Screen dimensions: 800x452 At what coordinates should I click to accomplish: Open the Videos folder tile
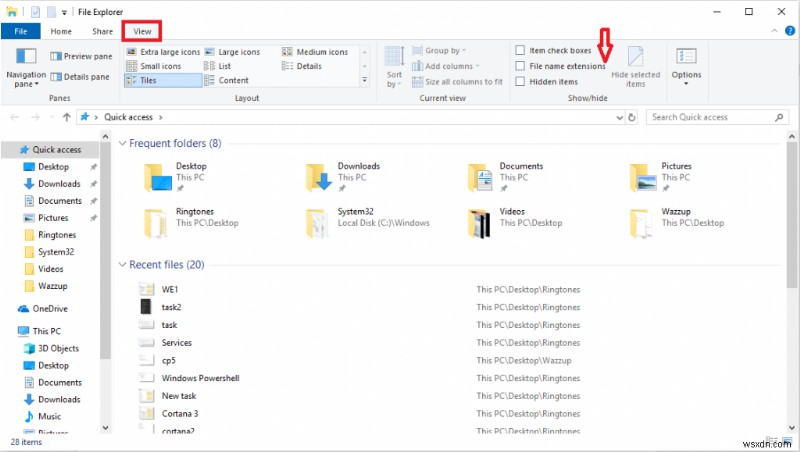[515, 222]
